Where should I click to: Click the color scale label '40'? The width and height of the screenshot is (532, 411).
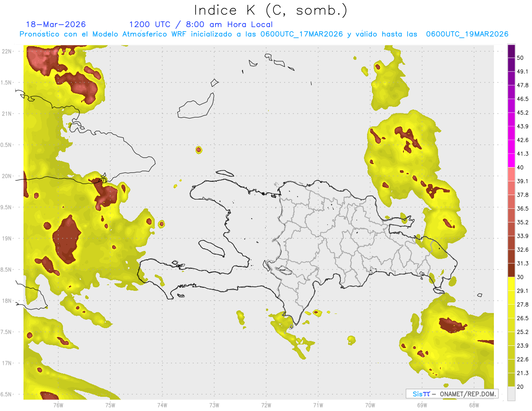click(520, 168)
